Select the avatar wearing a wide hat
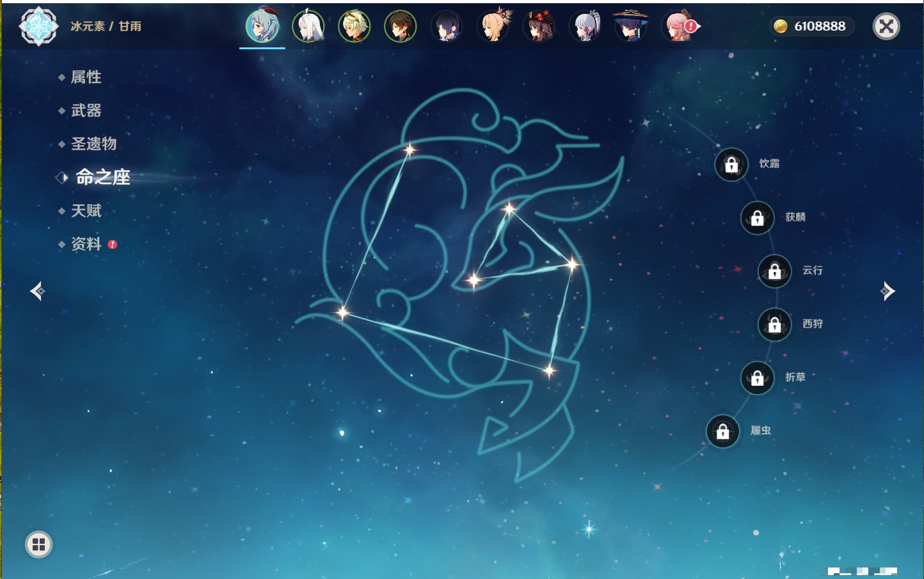The width and height of the screenshot is (924, 579). (x=632, y=26)
